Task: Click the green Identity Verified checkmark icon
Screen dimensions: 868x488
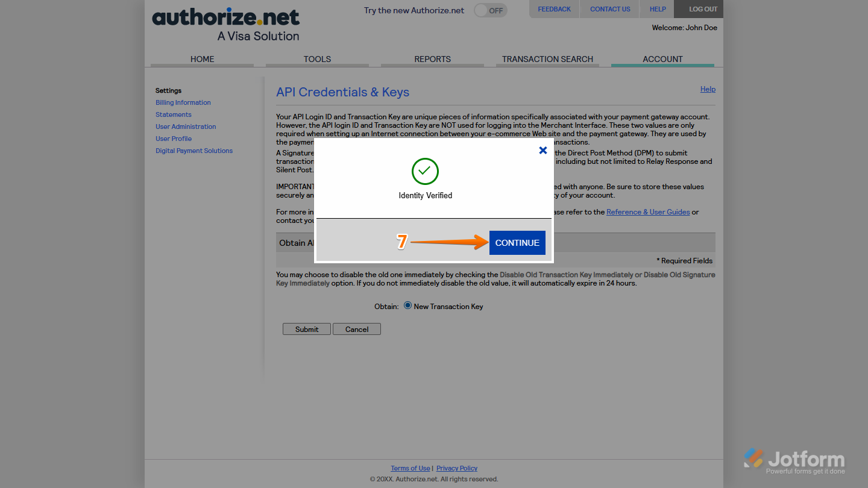Action: pyautogui.click(x=425, y=171)
